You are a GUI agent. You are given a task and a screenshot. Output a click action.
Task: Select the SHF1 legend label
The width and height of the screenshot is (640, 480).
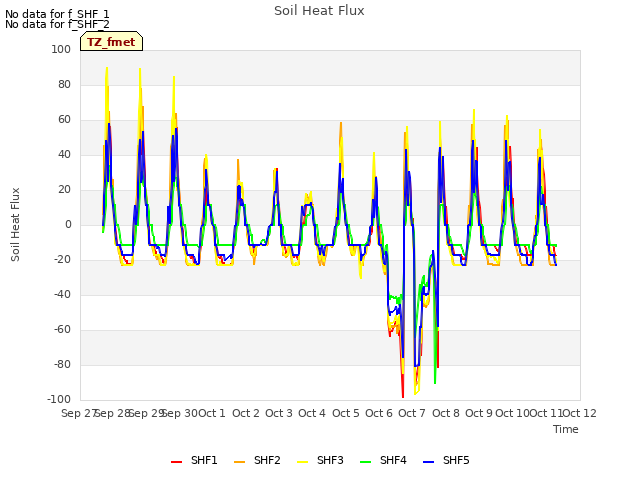point(204,460)
